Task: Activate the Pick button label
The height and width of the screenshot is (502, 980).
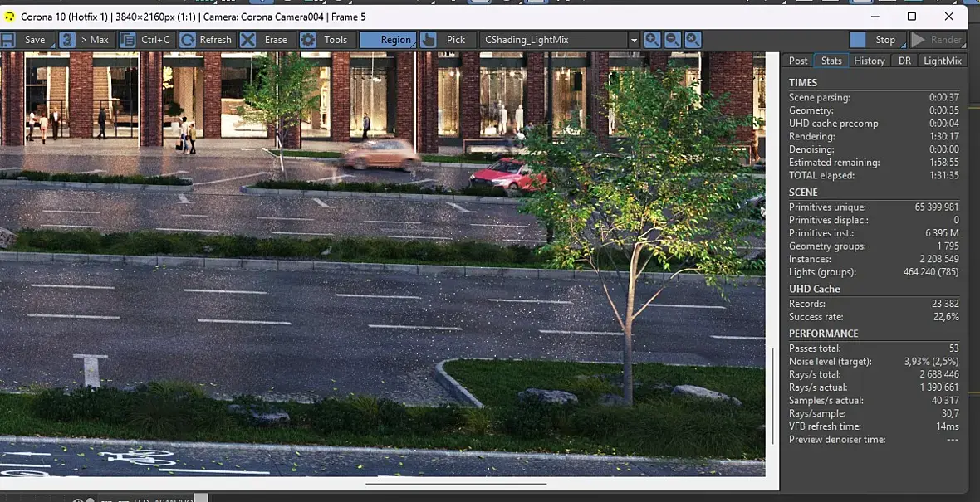Action: coord(456,40)
